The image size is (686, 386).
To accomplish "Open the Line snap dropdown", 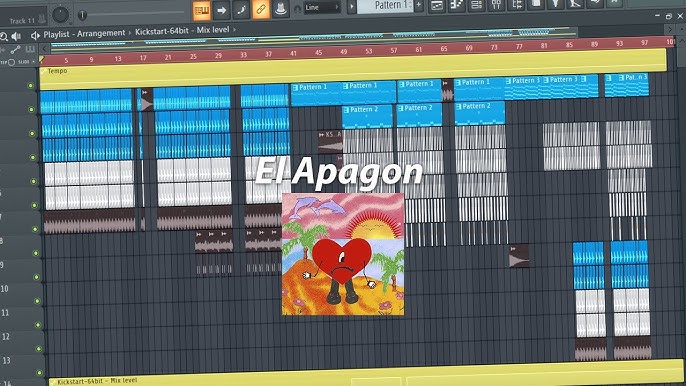I will 322,7.
